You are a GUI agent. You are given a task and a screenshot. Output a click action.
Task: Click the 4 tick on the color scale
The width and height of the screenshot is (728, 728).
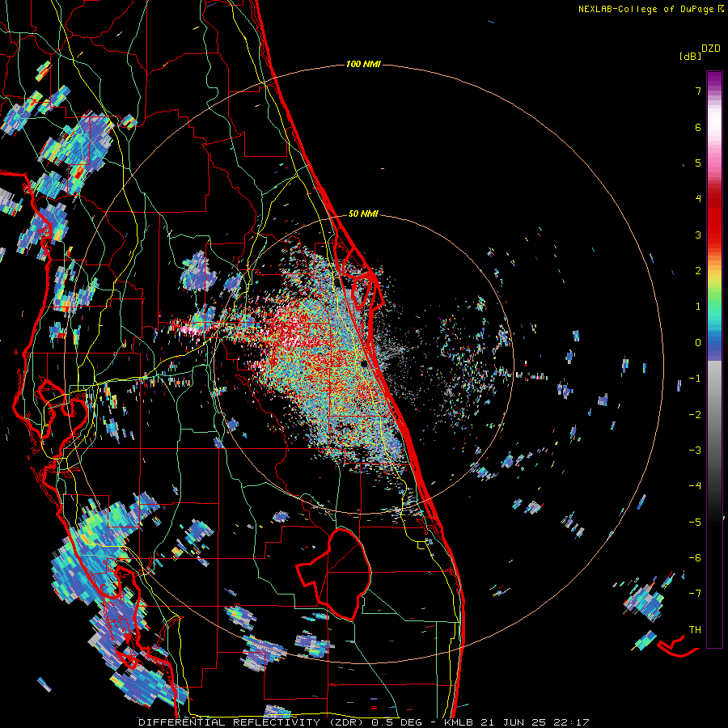(698, 199)
